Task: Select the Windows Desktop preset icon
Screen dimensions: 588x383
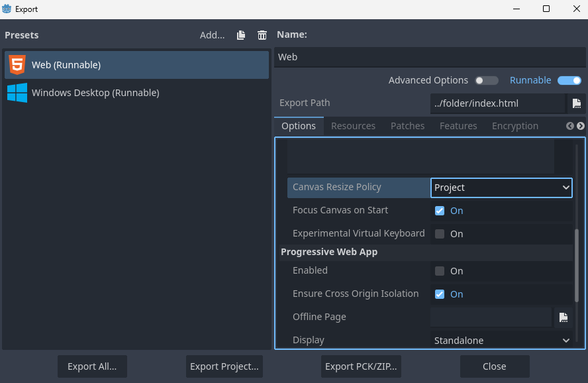Action: (x=17, y=93)
